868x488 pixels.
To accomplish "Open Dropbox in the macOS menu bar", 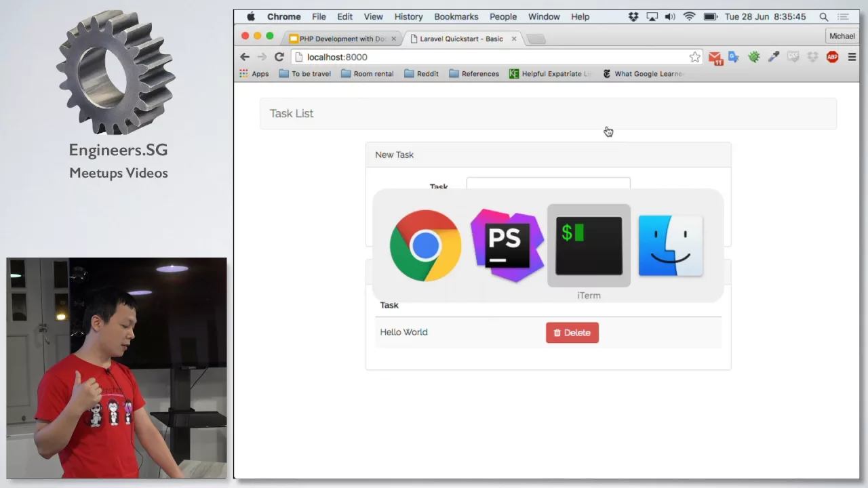I will tap(633, 16).
